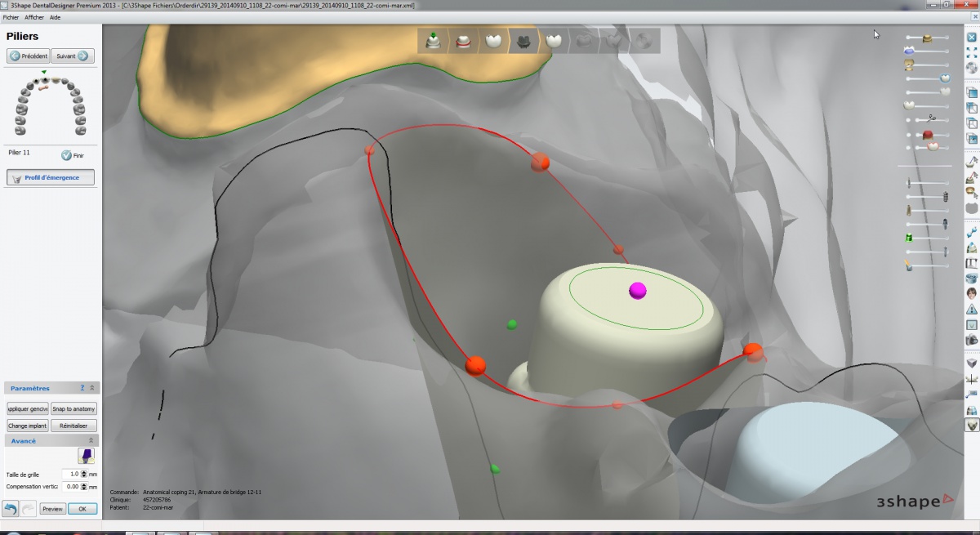Select the red margin line workflow step
This screenshot has width=980, height=535.
pos(463,41)
